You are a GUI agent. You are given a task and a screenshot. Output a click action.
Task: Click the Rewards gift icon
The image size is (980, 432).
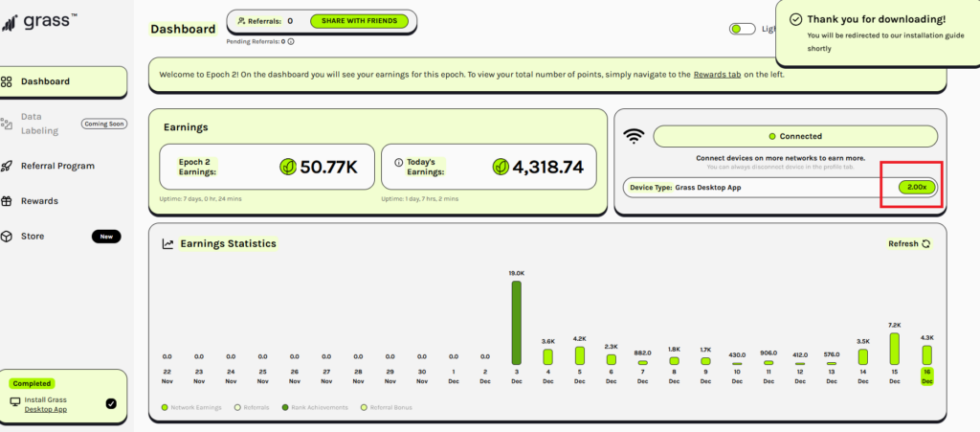click(7, 201)
